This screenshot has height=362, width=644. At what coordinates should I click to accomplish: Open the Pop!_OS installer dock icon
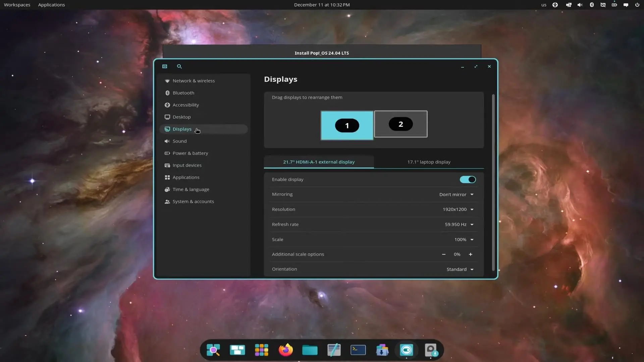click(431, 350)
